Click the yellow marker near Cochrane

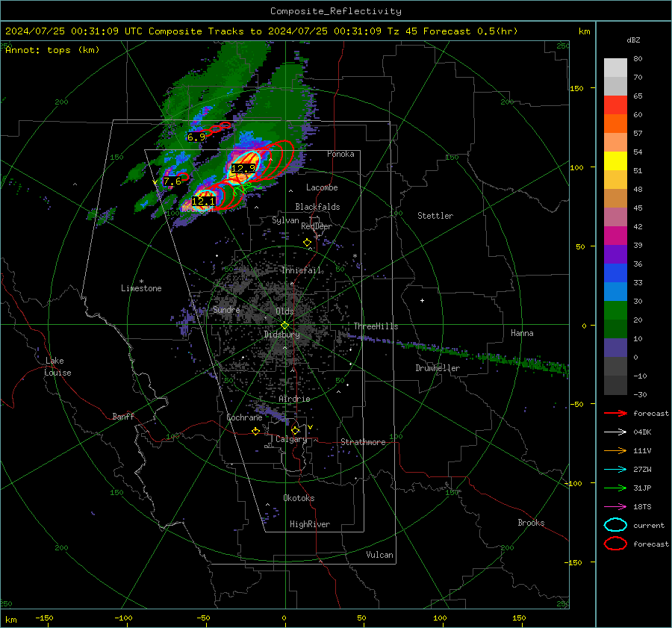(256, 431)
